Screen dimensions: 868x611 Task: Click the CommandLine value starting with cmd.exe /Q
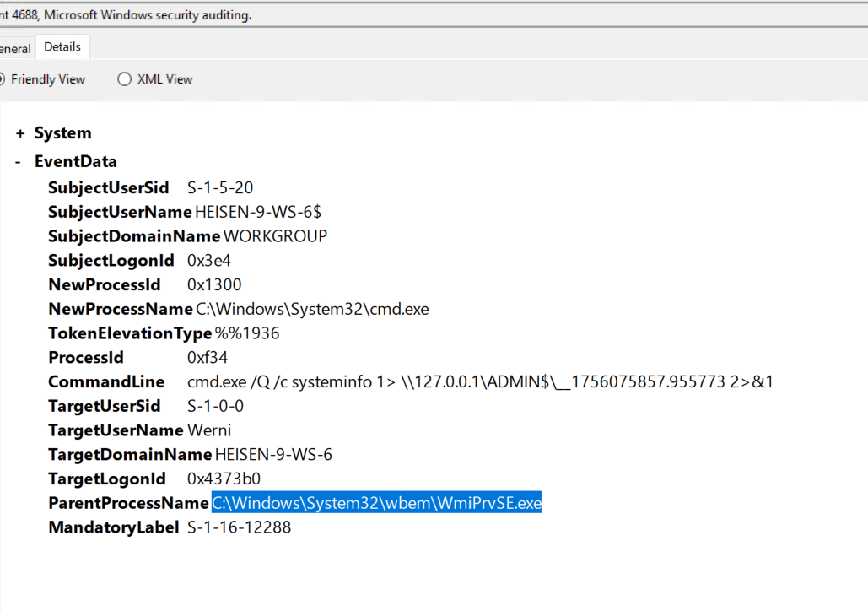[480, 382]
